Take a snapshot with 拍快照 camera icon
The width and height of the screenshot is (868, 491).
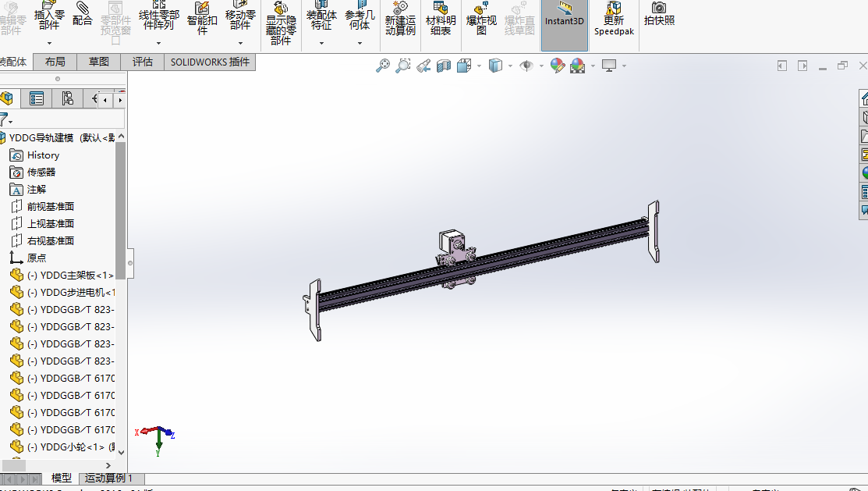click(659, 14)
